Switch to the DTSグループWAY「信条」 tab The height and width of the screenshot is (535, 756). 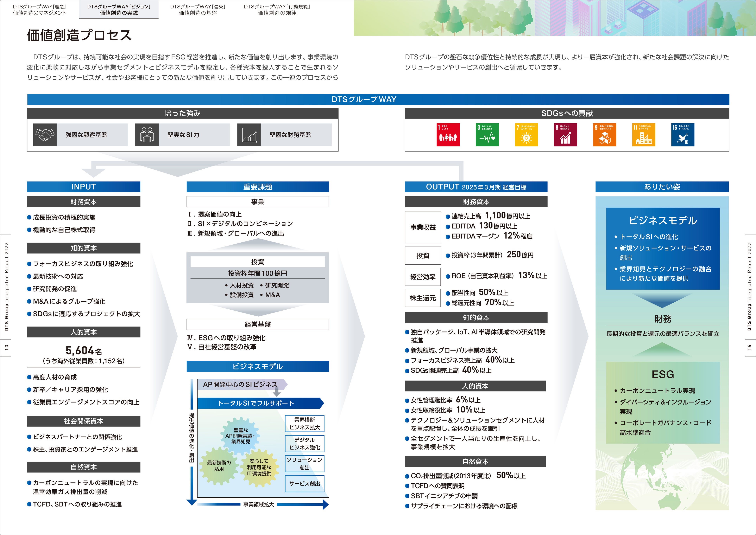pyautogui.click(x=198, y=10)
